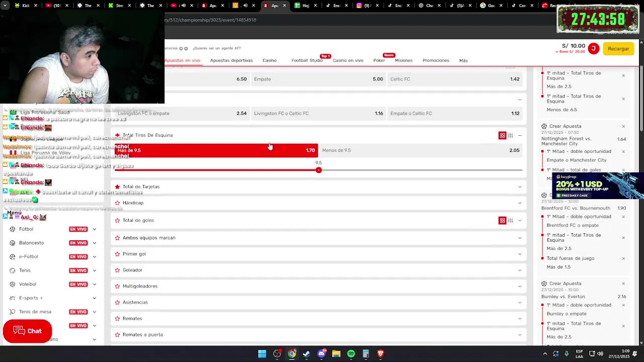The height and width of the screenshot is (362, 644).
Task: Select Empate o Celtic FC 1.12
Action: coord(455,113)
